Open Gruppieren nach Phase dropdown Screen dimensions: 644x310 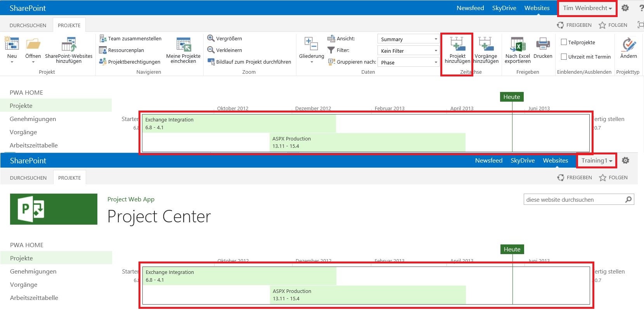409,62
